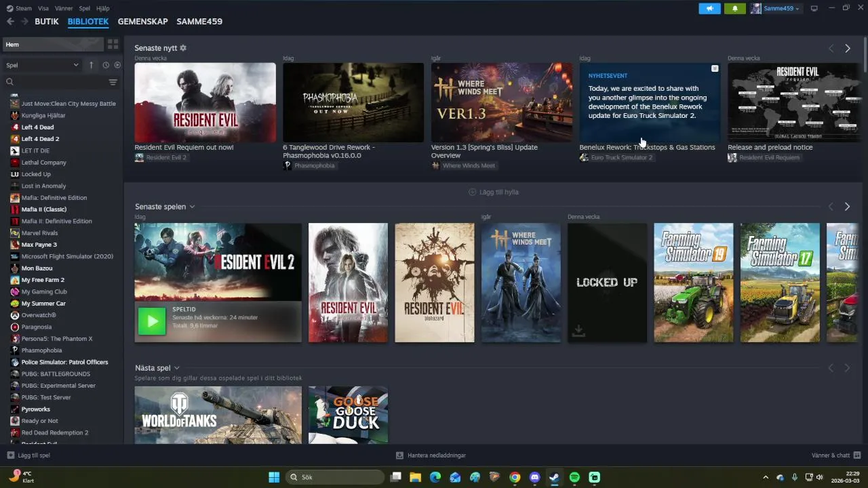Image resolution: width=868 pixels, height=488 pixels.
Task: Open the announcements megaphone button
Action: point(709,8)
